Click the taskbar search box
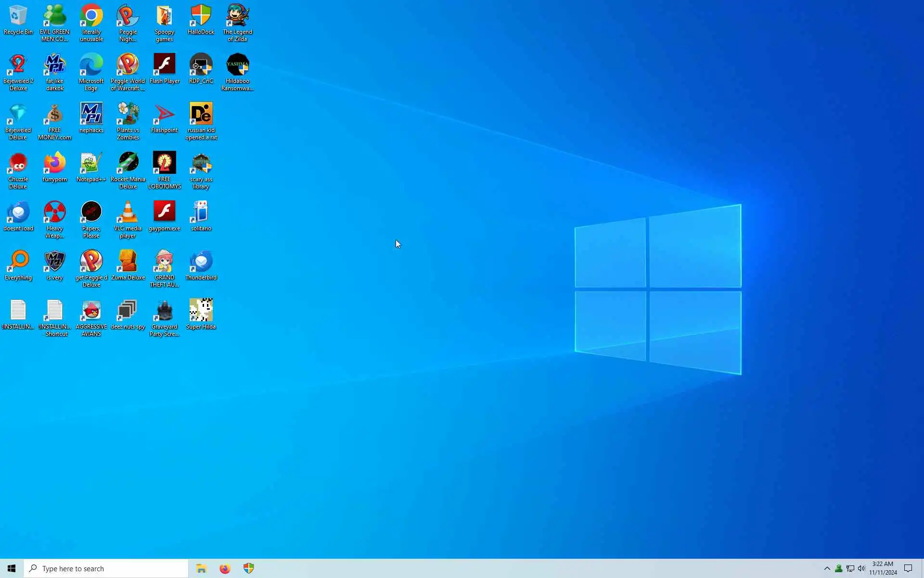 coord(106,568)
